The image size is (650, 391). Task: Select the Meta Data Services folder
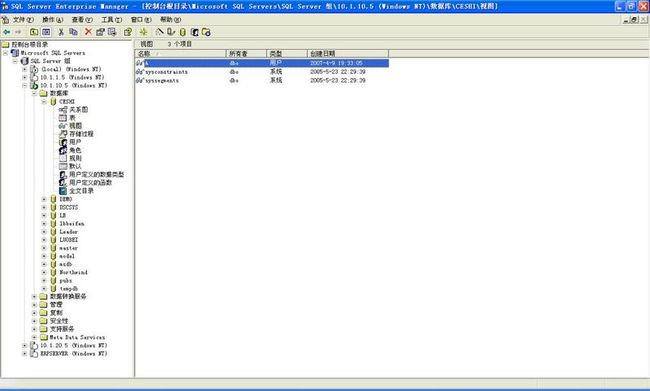click(x=77, y=338)
